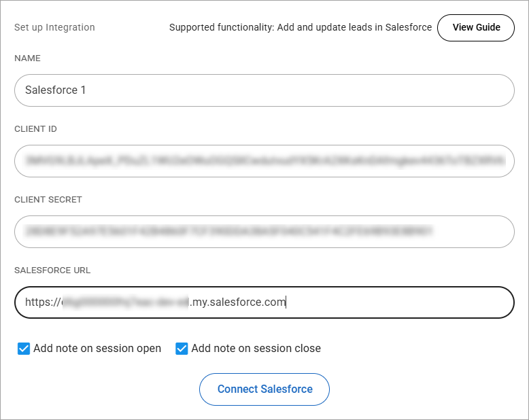529x420 pixels.
Task: Click the CLIENT SECRET field label
Action: (x=48, y=200)
